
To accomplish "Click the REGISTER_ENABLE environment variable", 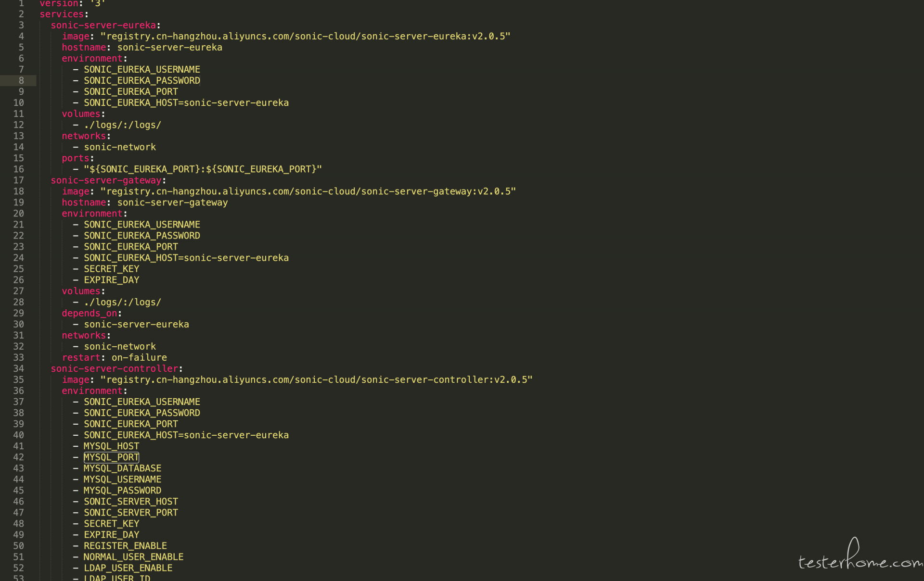I will 125,546.
